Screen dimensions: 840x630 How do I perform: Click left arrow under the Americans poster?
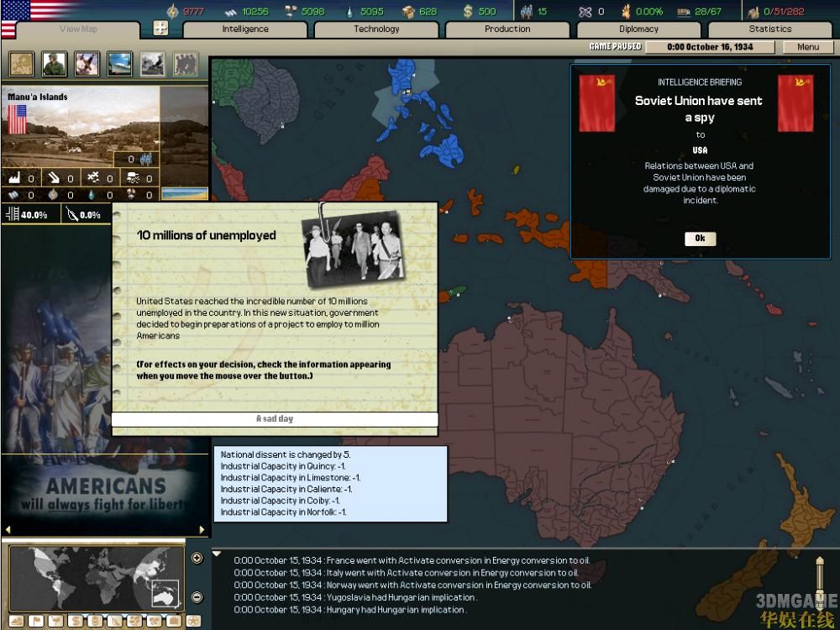click(8, 530)
